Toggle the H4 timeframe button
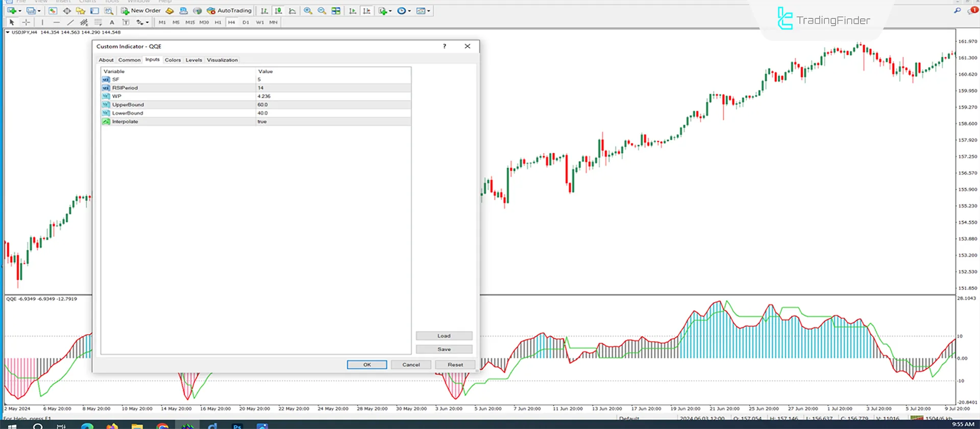 point(231,22)
